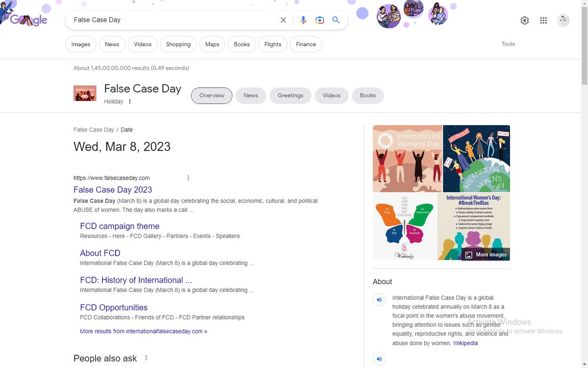This screenshot has width=588, height=368.
Task: Click the About heading in side panel
Action: click(x=382, y=282)
